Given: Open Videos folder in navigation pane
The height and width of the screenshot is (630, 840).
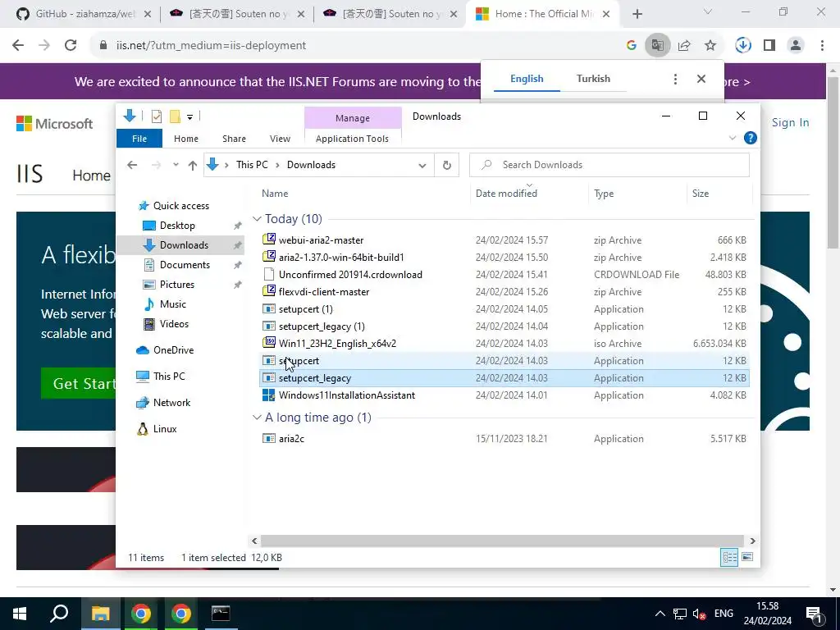Looking at the screenshot, I should 174,324.
